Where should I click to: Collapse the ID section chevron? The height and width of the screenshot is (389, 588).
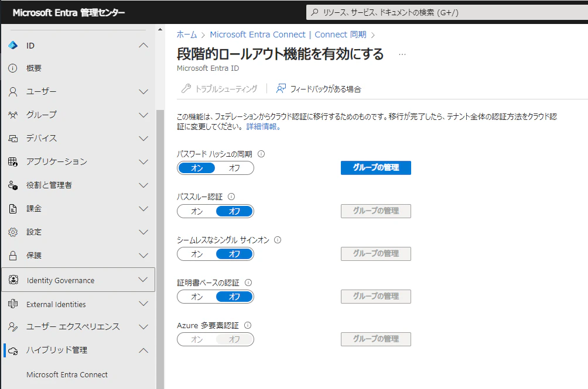143,45
